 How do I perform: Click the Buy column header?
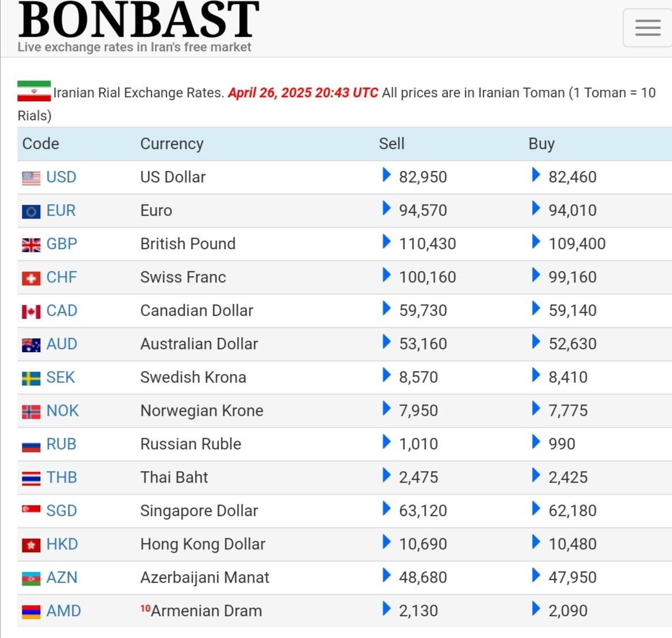(542, 144)
